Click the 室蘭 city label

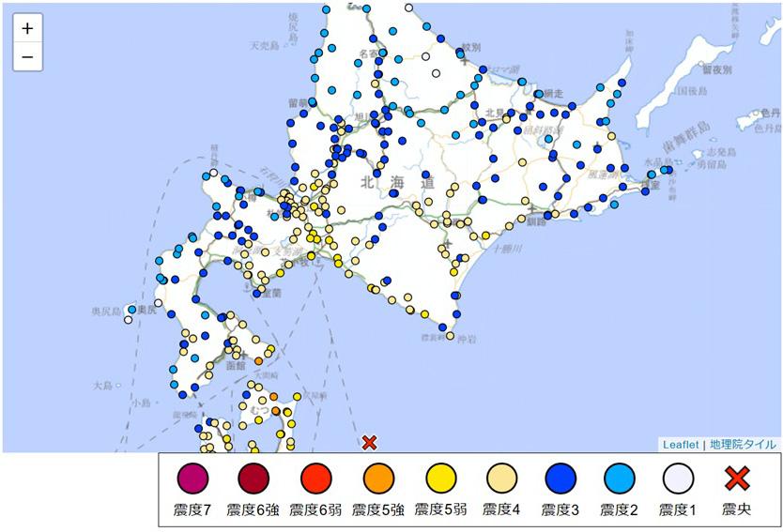coord(271,293)
